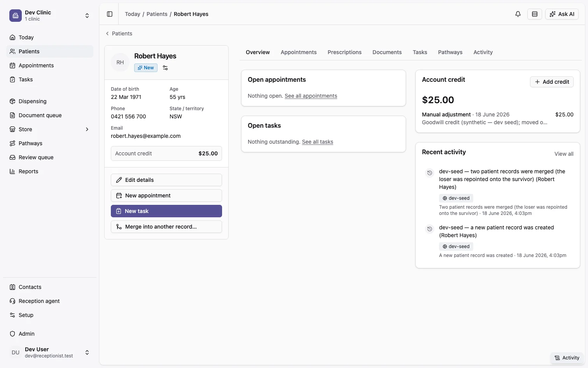
Task: Open the Dev User account menu
Action: (50, 352)
